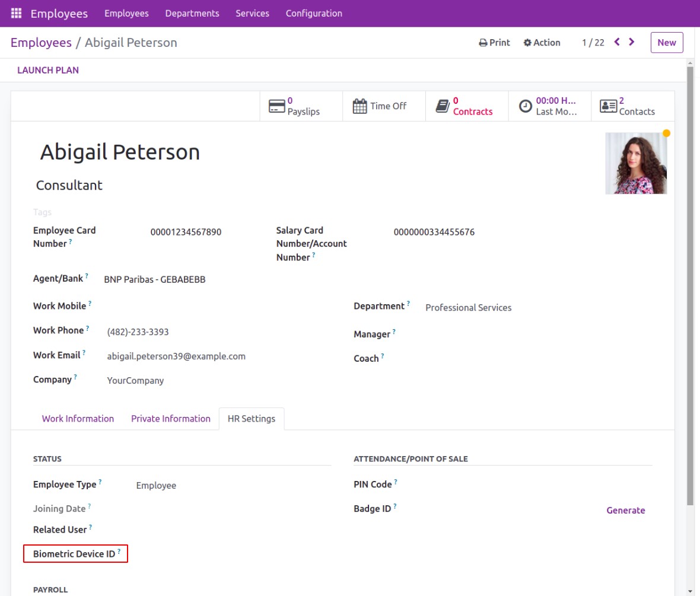Click the Last Month hours clock icon
Screen dimensions: 700x596
pyautogui.click(x=526, y=106)
